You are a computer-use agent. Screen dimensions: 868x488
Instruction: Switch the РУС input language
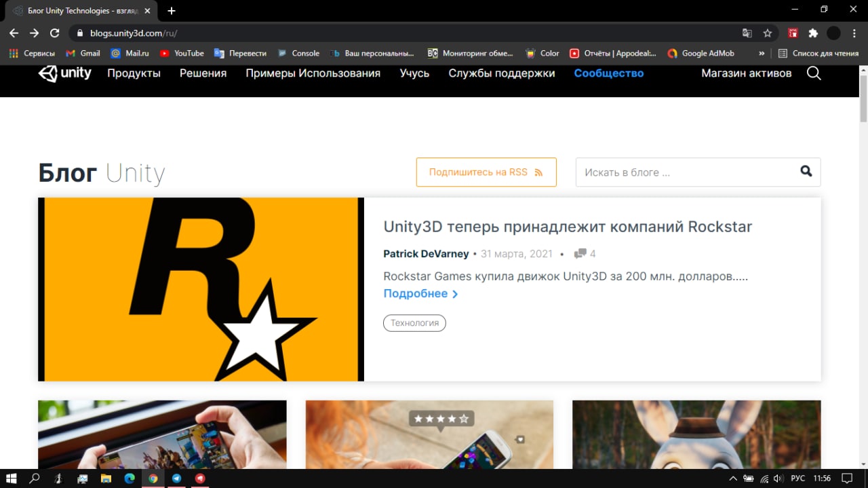tap(797, 478)
